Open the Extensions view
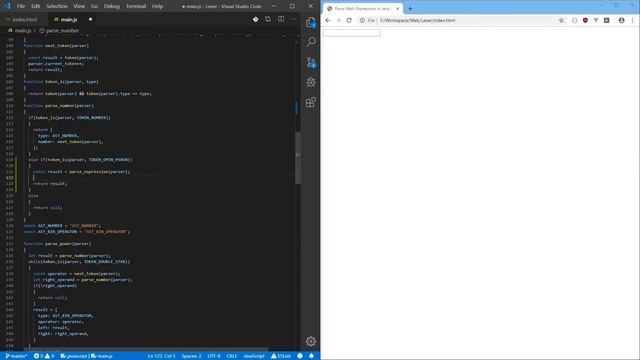 click(x=311, y=102)
